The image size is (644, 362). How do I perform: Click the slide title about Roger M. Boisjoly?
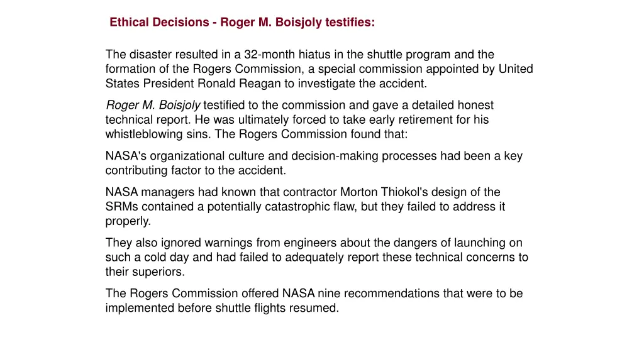point(242,23)
